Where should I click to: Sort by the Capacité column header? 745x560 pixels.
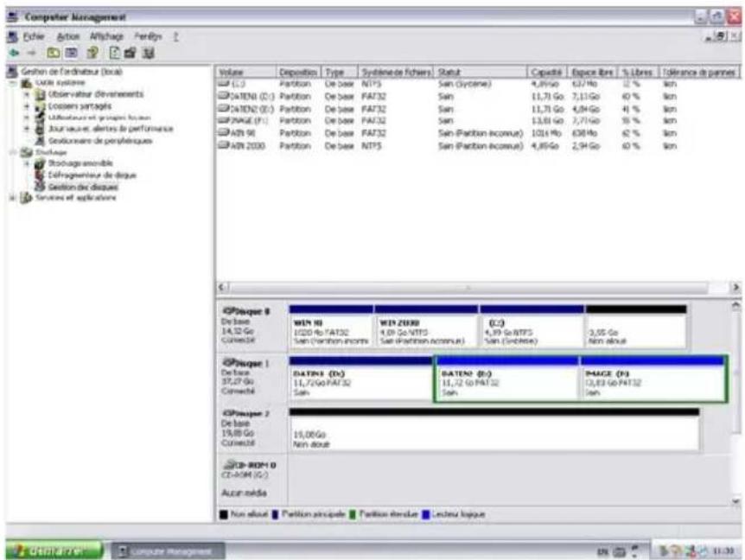(x=547, y=73)
